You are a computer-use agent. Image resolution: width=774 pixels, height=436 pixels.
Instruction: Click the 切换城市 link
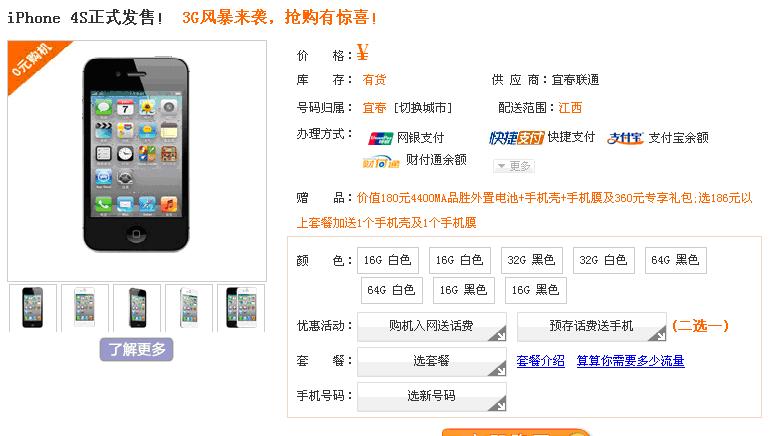click(423, 108)
